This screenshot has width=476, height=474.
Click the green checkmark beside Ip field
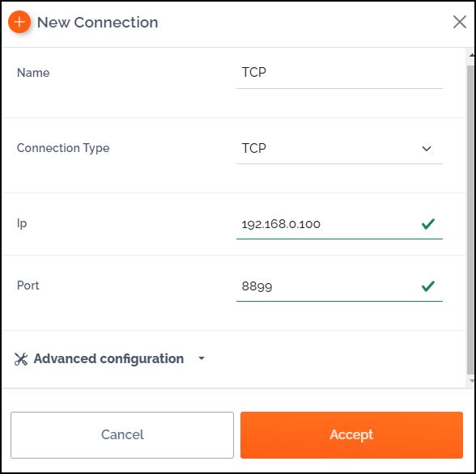pyautogui.click(x=427, y=224)
